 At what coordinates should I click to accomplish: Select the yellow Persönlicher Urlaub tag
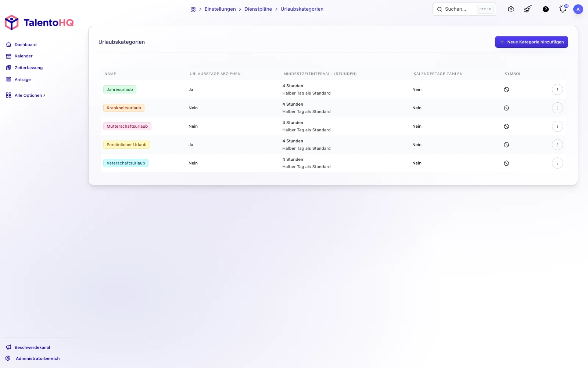[x=126, y=145]
